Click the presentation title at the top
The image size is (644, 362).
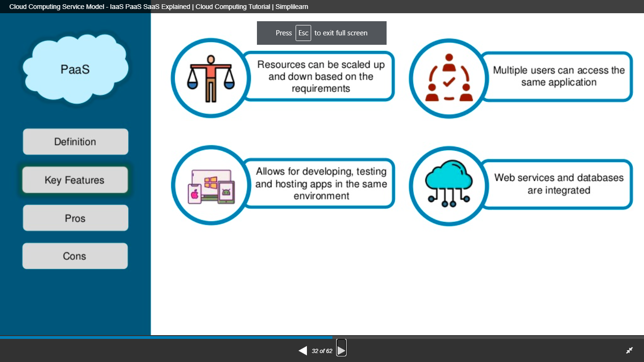coord(159,7)
